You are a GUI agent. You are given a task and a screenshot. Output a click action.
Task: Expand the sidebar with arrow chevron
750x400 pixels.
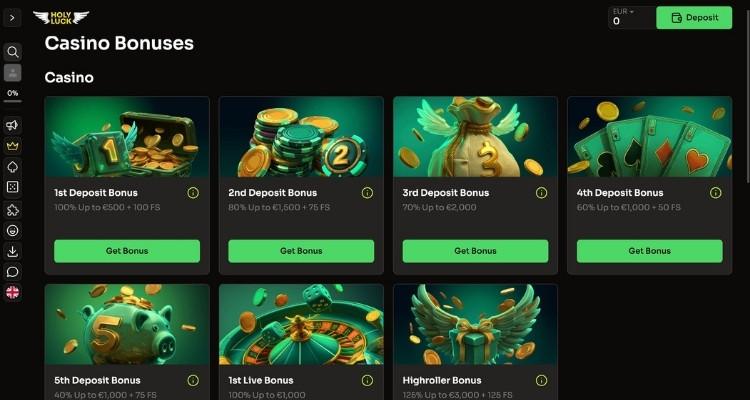pyautogui.click(x=12, y=18)
